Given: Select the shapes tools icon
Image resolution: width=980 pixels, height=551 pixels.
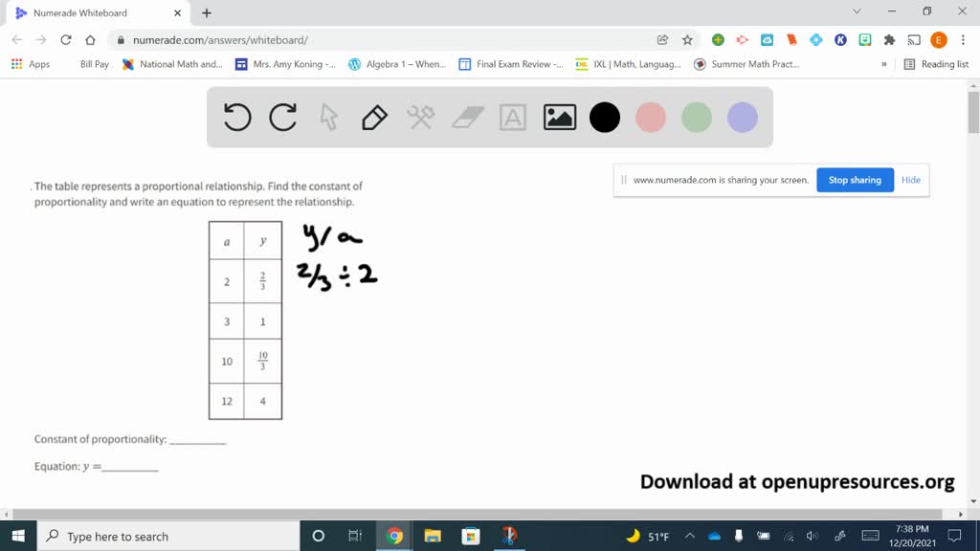Looking at the screenshot, I should 421,117.
